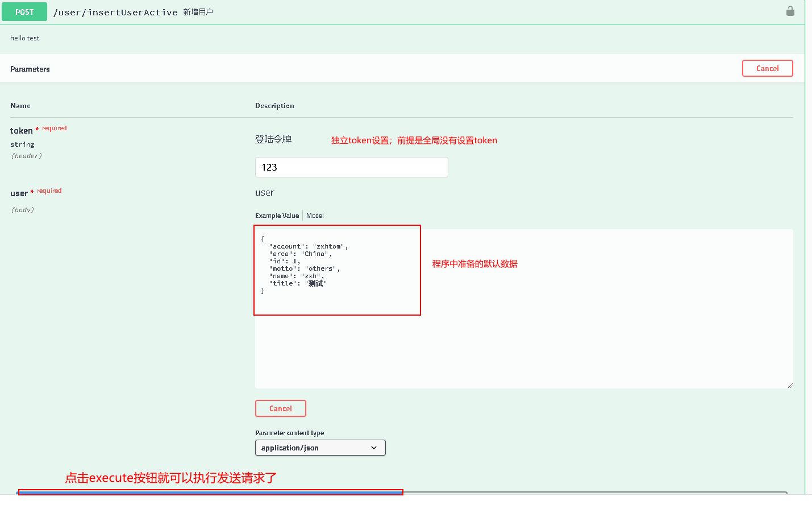
Task: Click the 'token' parameter name
Action: click(x=22, y=131)
